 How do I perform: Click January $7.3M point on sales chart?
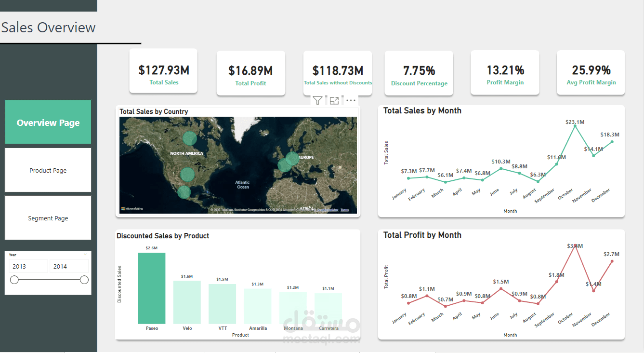click(x=408, y=178)
